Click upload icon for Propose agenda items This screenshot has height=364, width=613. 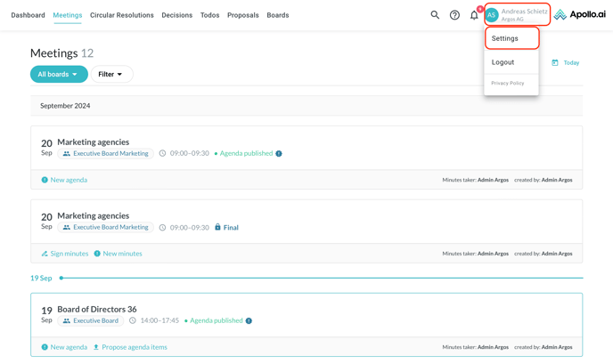tap(96, 347)
